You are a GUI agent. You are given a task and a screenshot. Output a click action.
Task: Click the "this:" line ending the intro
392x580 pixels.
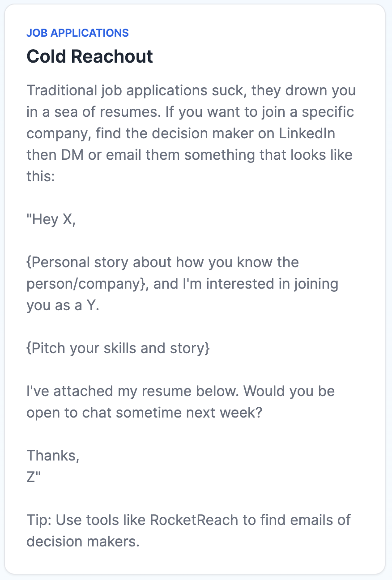click(x=40, y=176)
